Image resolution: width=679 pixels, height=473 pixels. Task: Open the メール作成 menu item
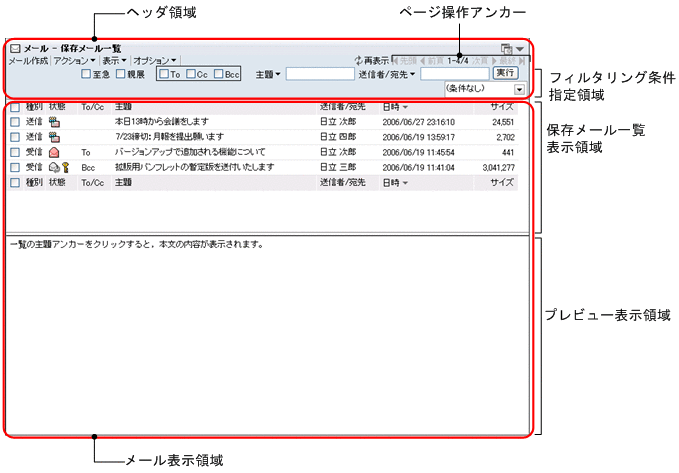pyautogui.click(x=28, y=61)
